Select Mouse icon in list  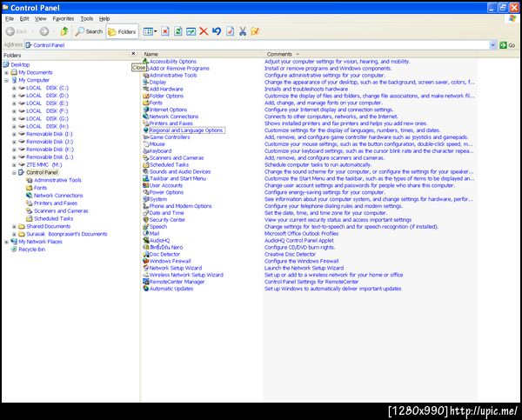click(145, 144)
